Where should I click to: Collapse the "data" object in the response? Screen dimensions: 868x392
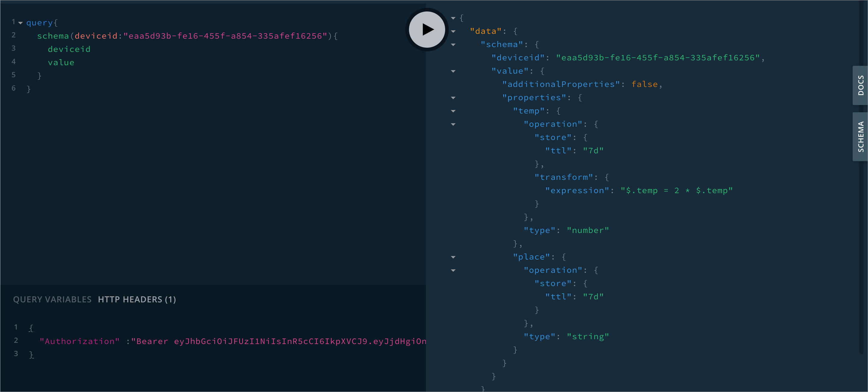[x=453, y=31]
